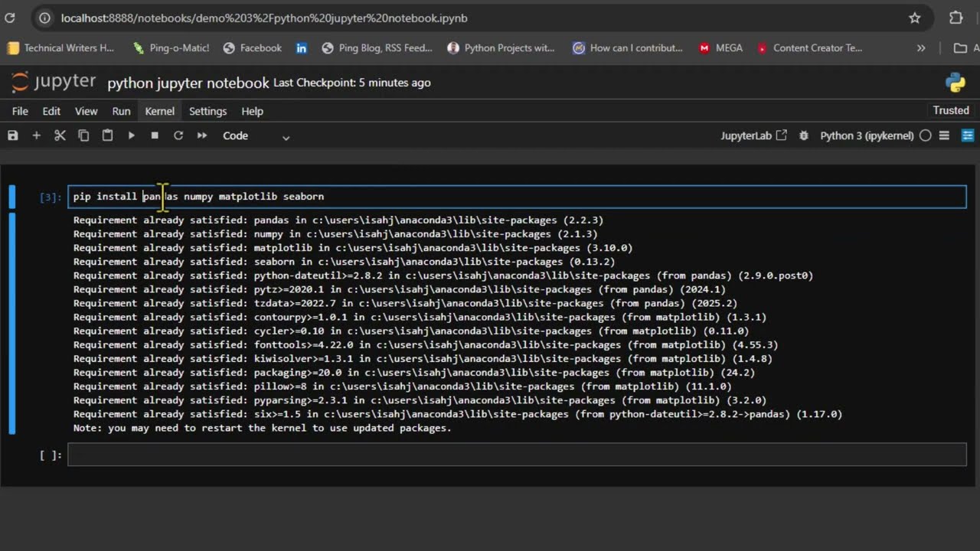This screenshot has height=551, width=980.
Task: Interrupt the kernel with the stop icon
Action: tap(155, 135)
